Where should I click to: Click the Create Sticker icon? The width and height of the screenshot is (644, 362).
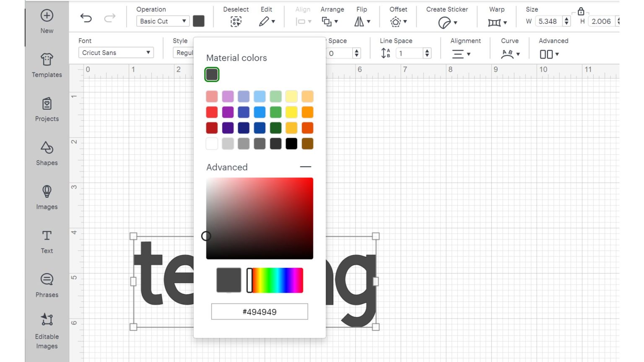click(447, 22)
